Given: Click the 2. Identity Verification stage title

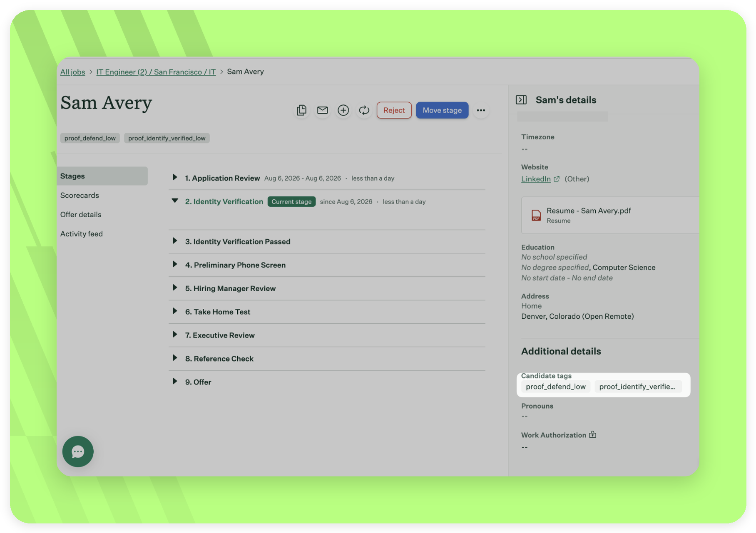Looking at the screenshot, I should [224, 201].
